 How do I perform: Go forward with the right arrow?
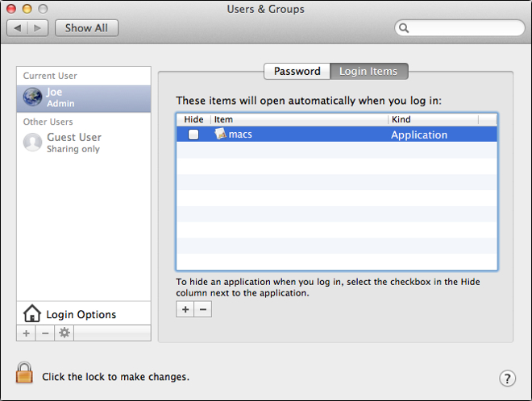click(x=38, y=28)
